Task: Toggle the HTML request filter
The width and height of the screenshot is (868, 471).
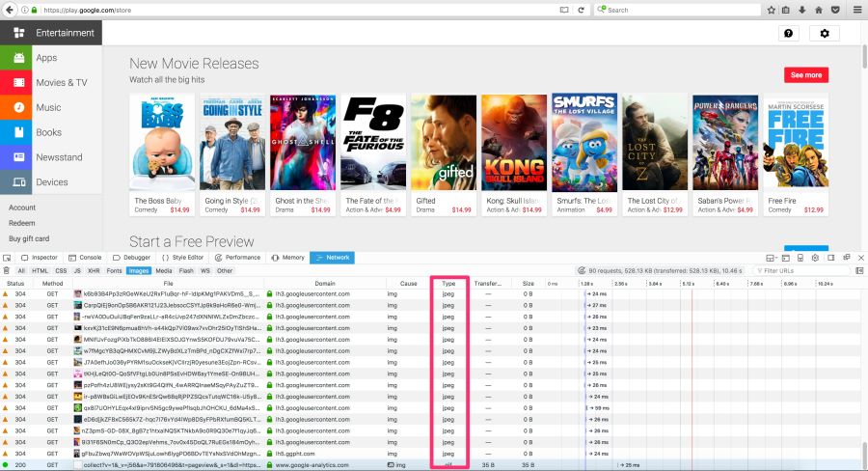Action: 40,271
